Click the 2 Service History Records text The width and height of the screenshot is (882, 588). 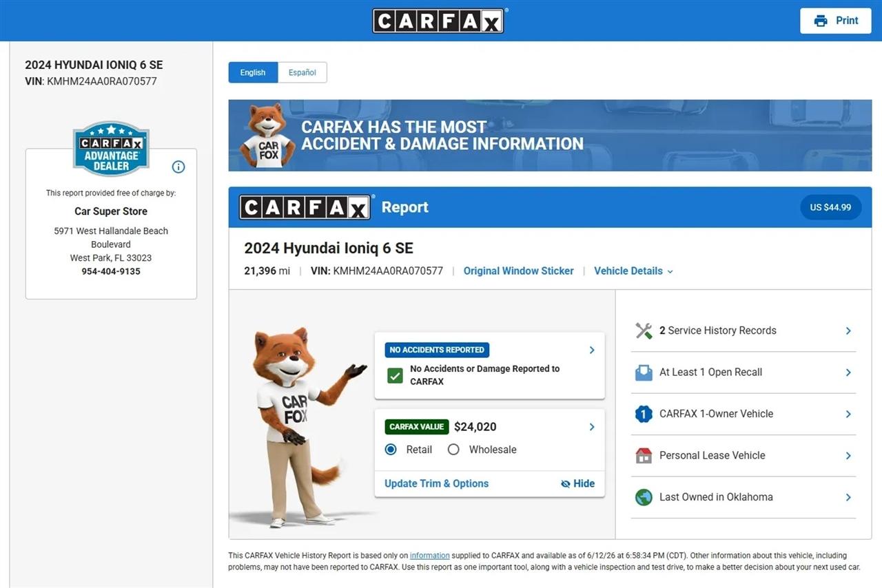click(718, 330)
